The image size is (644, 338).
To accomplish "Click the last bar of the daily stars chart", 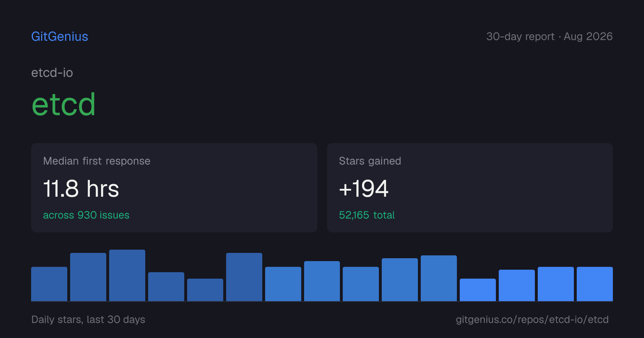I will pos(595,284).
